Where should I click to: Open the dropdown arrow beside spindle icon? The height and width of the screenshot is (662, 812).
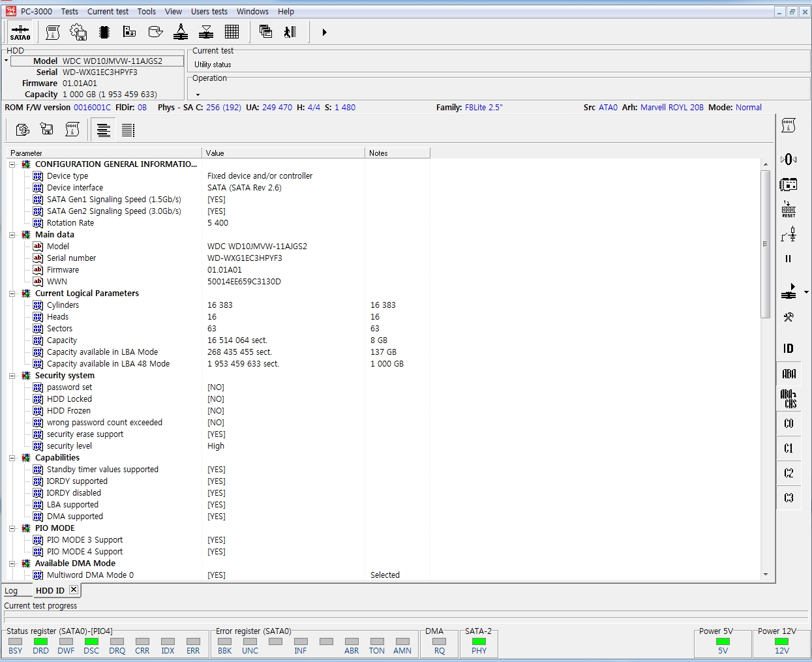[x=806, y=292]
